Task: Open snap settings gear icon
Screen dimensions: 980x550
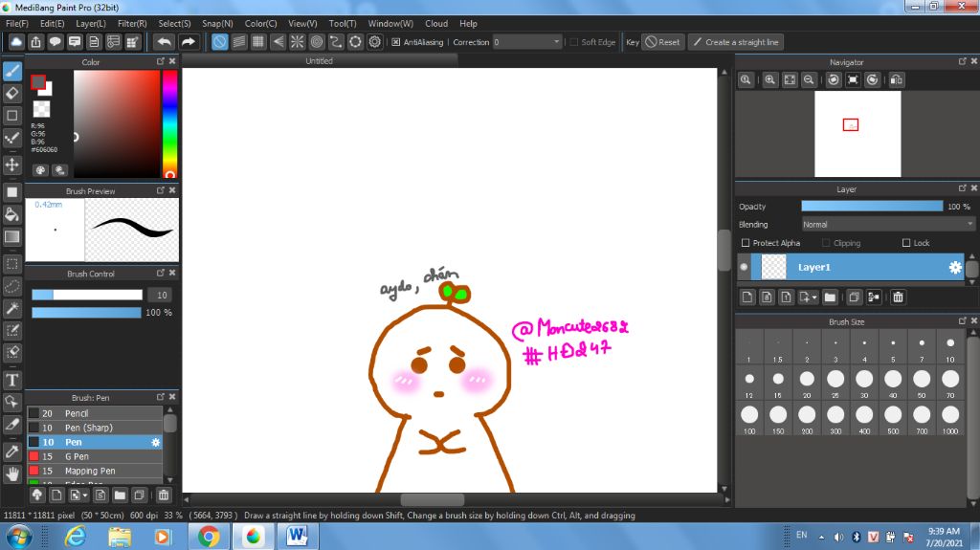Action: [374, 42]
